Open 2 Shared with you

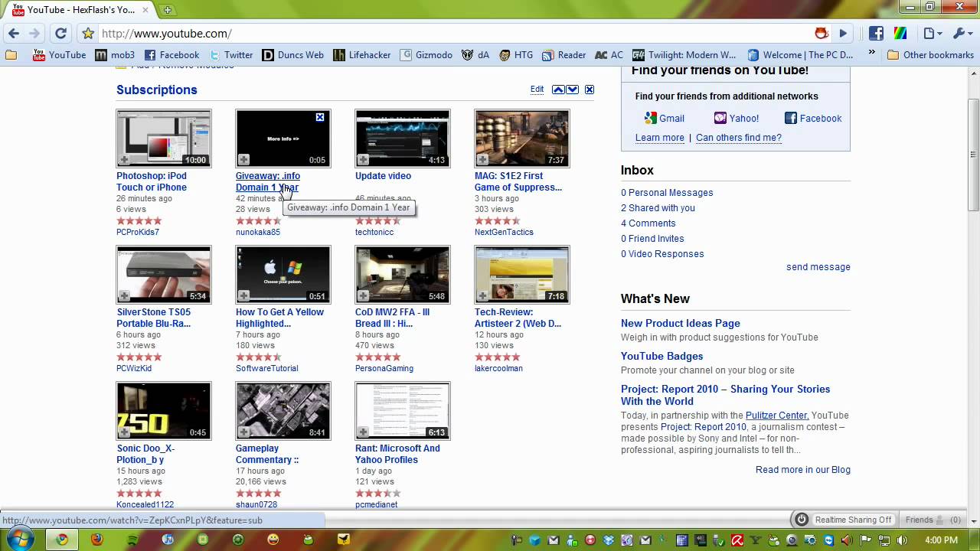[x=658, y=208]
